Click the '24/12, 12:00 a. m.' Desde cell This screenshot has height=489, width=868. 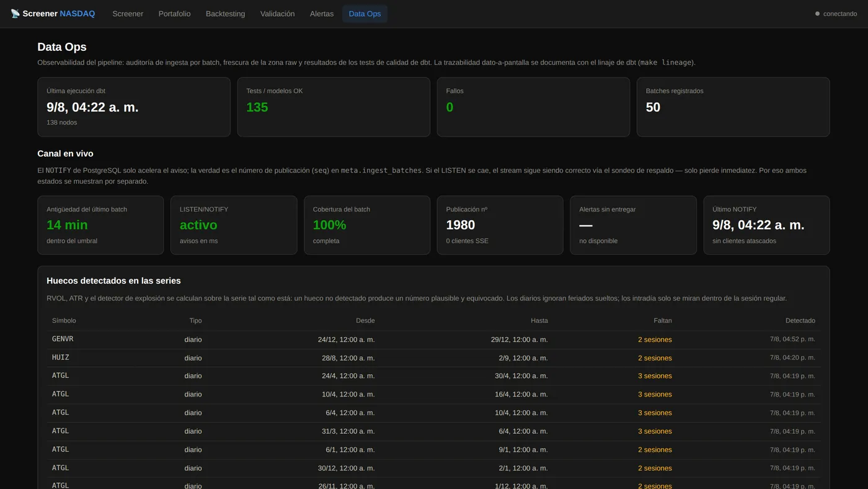pyautogui.click(x=346, y=339)
